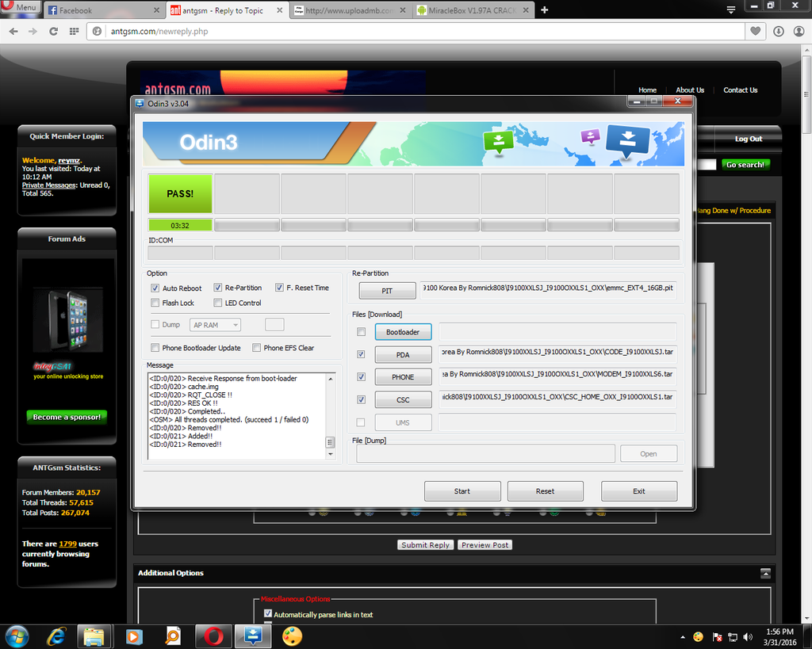Click the browser address bar URL field
The image size is (812, 649).
pyautogui.click(x=420, y=31)
